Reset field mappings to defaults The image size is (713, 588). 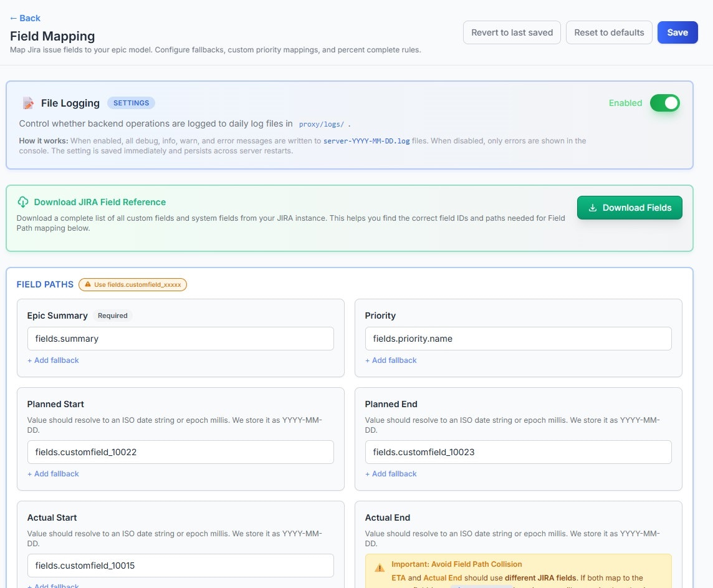coord(609,32)
